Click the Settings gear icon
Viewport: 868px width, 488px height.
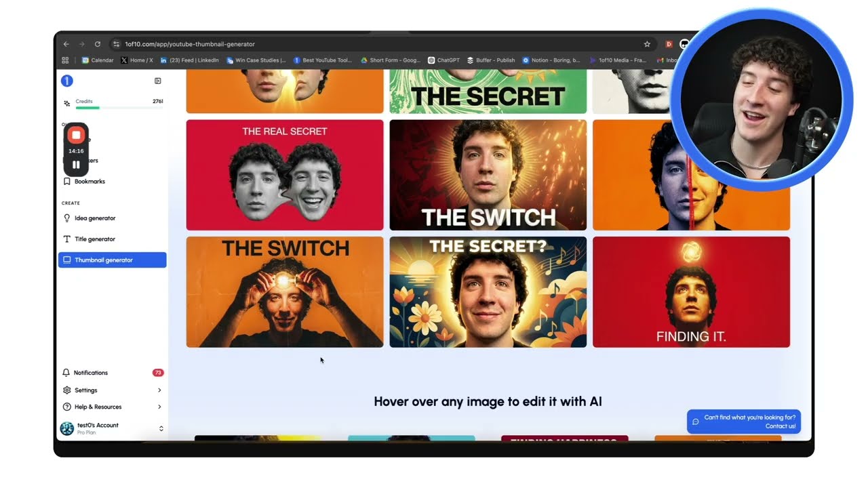tap(66, 390)
